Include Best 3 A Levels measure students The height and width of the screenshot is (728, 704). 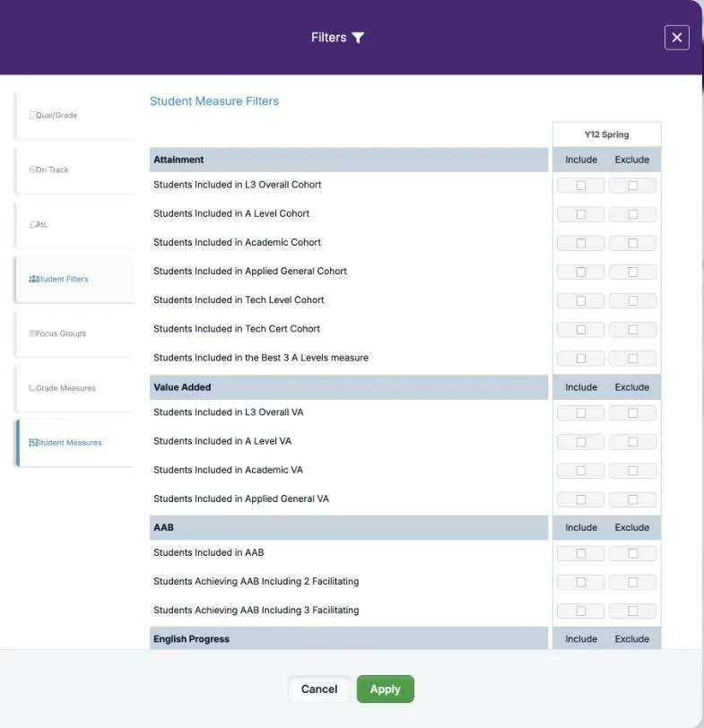[581, 358]
